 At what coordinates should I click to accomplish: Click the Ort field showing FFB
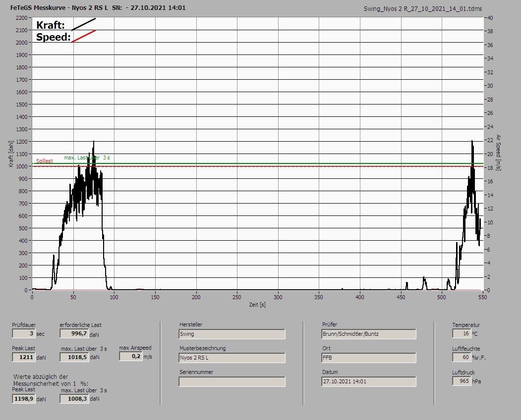click(368, 358)
